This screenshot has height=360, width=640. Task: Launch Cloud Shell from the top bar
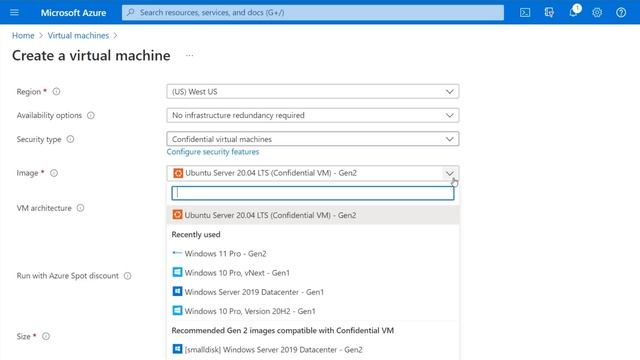pos(525,13)
